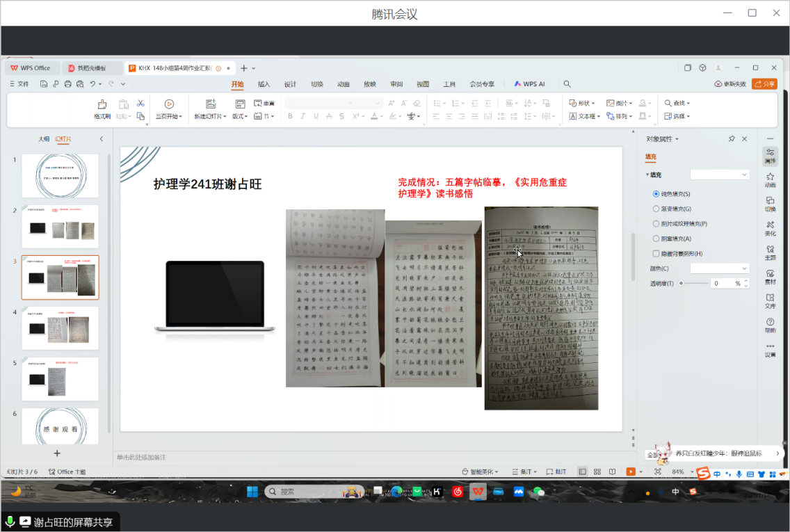This screenshot has width=790, height=532.
Task: Open the 动画 animation sidebar panel
Action: point(770,180)
